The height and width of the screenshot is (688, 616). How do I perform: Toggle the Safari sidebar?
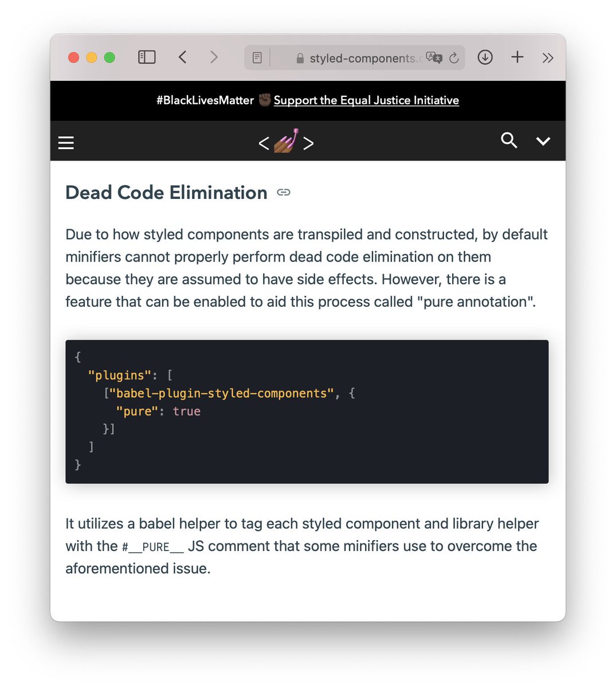coord(147,57)
